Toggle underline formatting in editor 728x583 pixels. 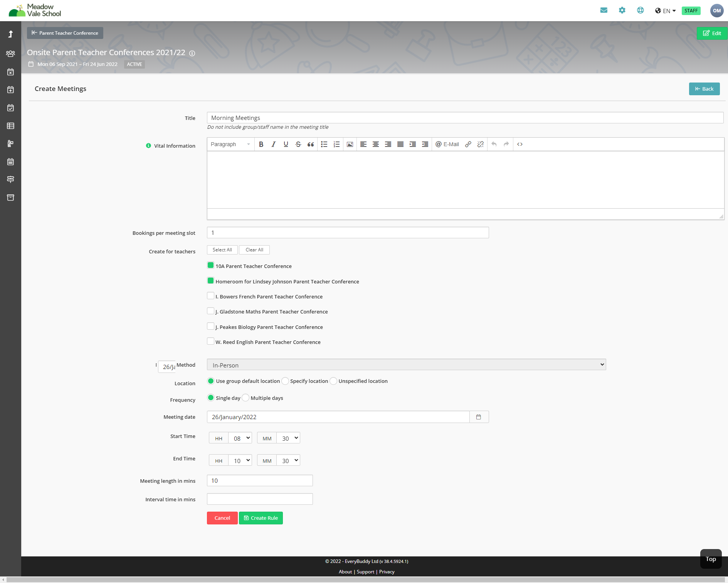286,144
